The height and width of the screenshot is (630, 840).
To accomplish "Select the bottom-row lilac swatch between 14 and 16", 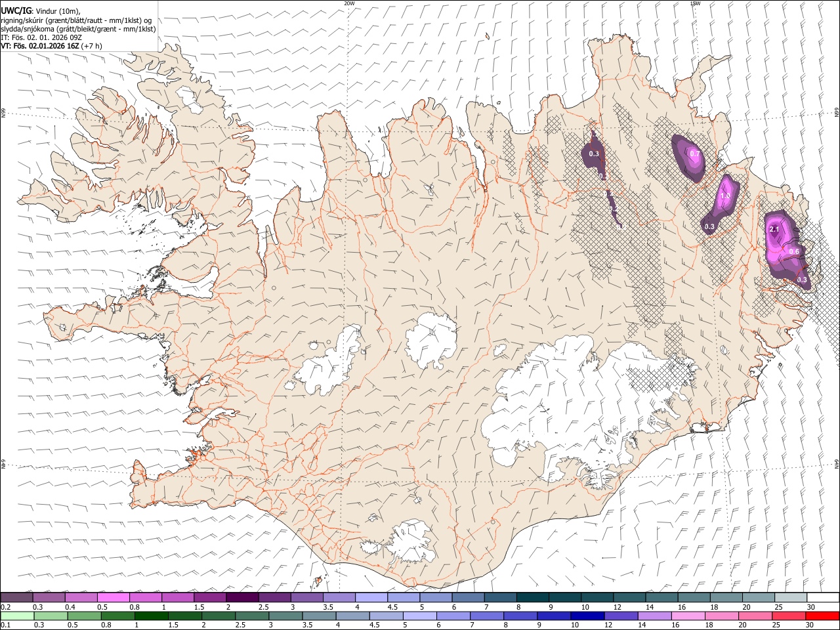I will [654, 616].
